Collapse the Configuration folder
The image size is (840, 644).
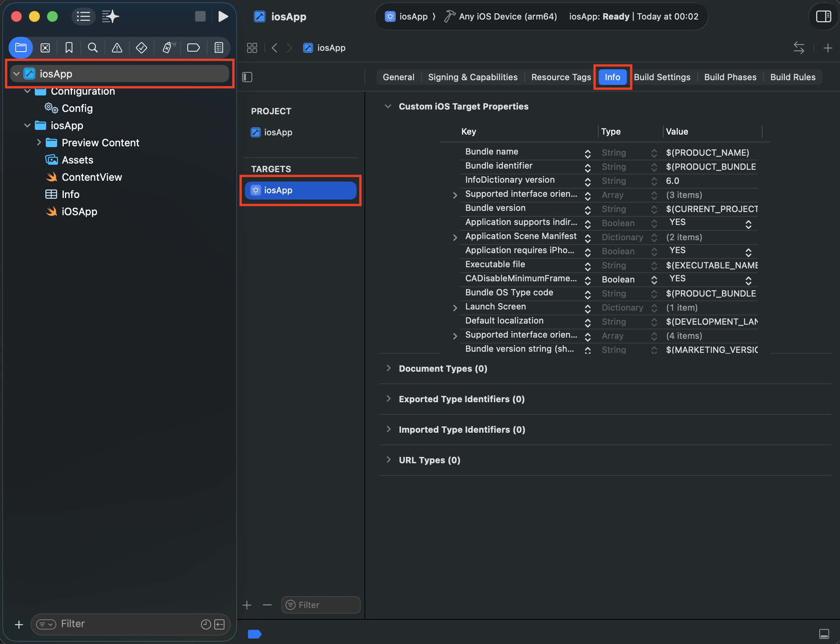click(27, 91)
